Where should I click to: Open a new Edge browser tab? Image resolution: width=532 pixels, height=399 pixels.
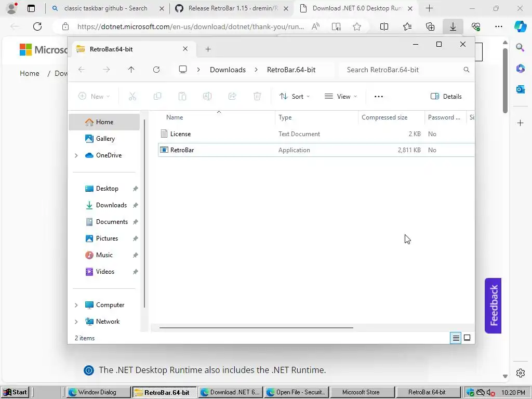tap(429, 8)
